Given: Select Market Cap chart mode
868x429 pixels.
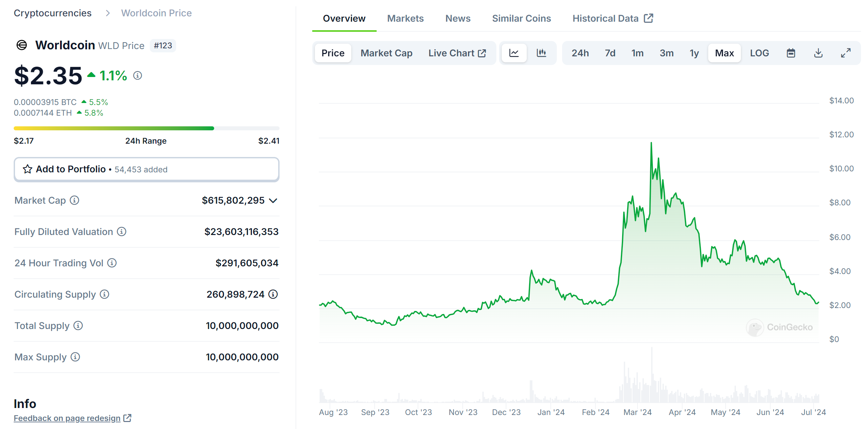Looking at the screenshot, I should [387, 53].
